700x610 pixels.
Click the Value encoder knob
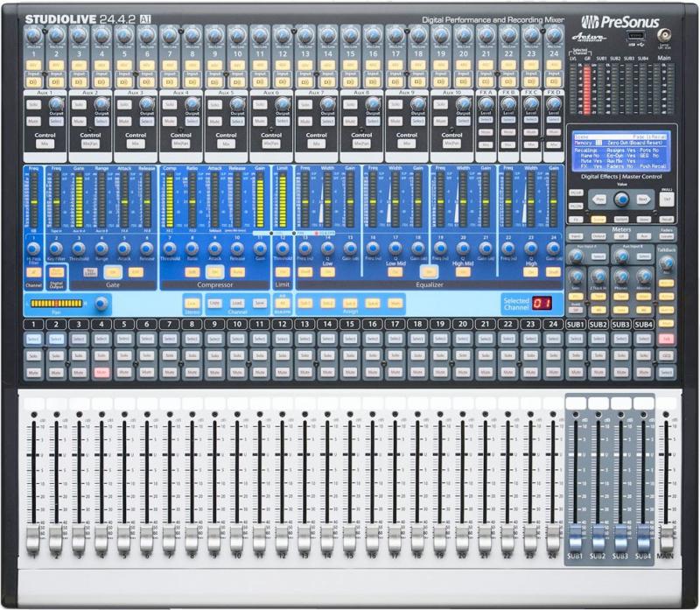click(x=621, y=200)
